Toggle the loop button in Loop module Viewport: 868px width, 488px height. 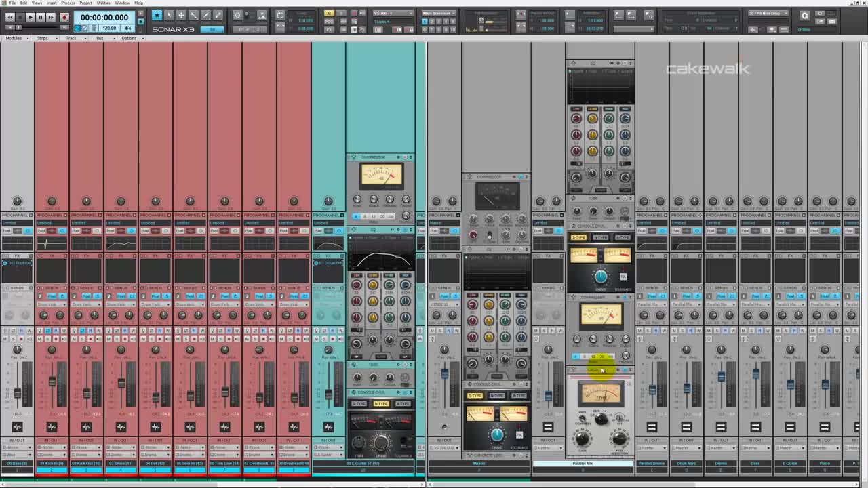coord(281,15)
